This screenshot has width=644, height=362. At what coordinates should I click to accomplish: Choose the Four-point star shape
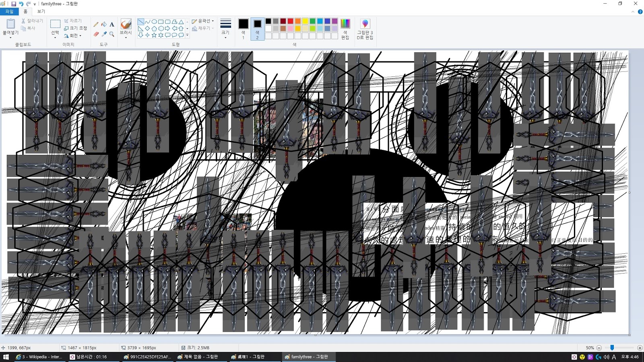click(147, 35)
